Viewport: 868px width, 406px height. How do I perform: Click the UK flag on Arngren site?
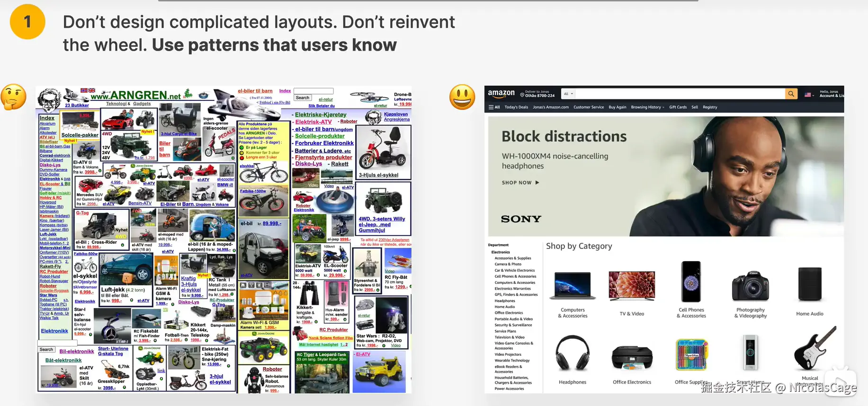[92, 90]
